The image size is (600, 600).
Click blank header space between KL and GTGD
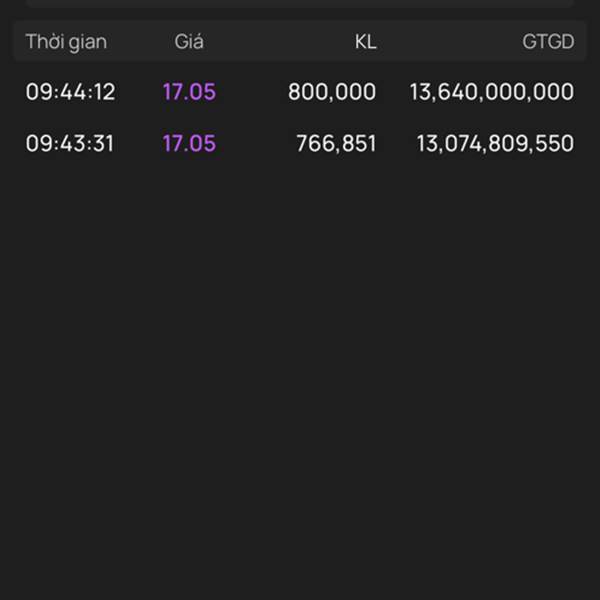click(448, 42)
